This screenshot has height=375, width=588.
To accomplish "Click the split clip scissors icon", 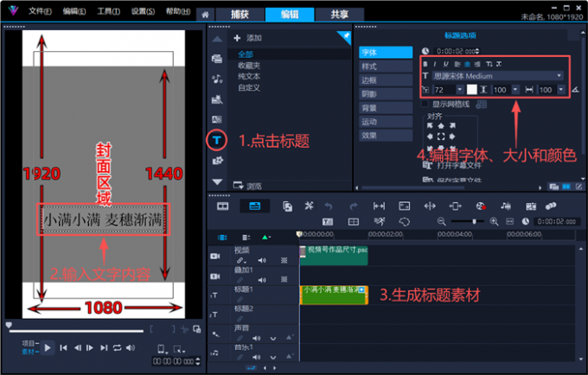I will point(183,329).
